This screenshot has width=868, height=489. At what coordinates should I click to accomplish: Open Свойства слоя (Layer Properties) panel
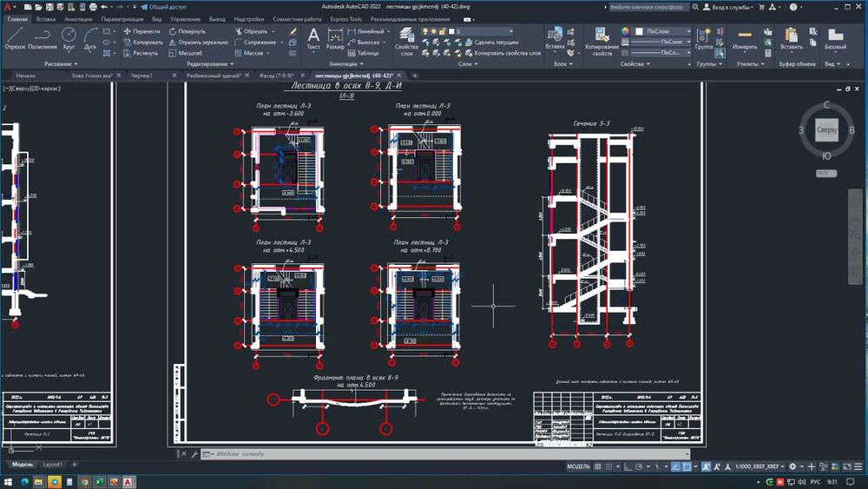(x=406, y=38)
